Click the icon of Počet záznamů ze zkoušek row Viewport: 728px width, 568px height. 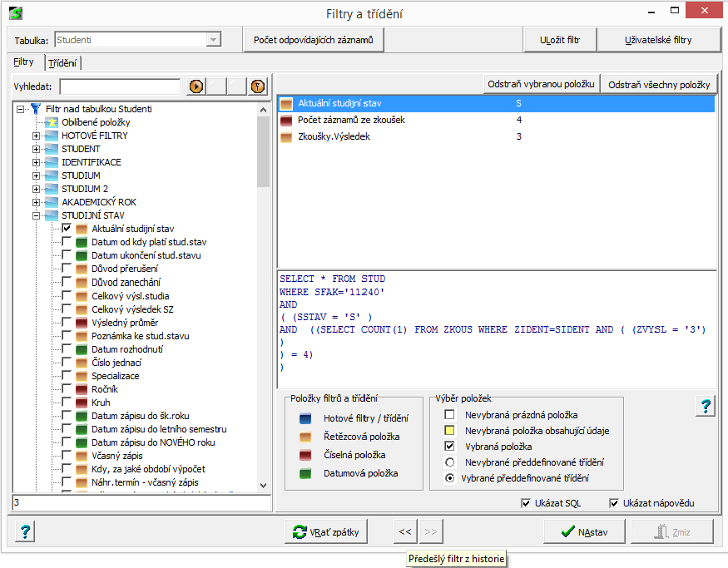287,121
